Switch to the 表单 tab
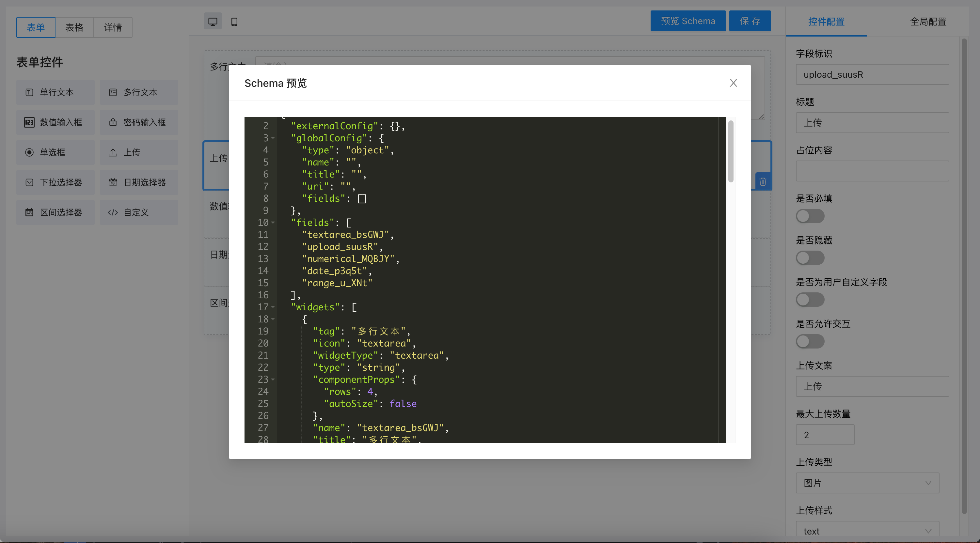The height and width of the screenshot is (543, 980). (36, 27)
